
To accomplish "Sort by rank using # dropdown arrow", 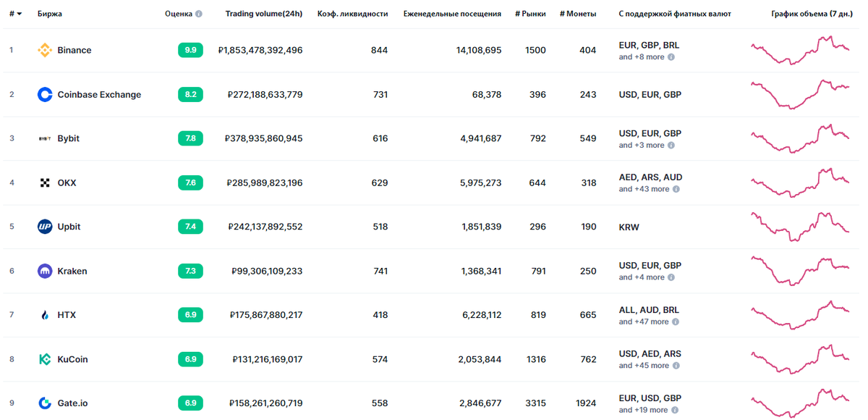I will click(19, 14).
